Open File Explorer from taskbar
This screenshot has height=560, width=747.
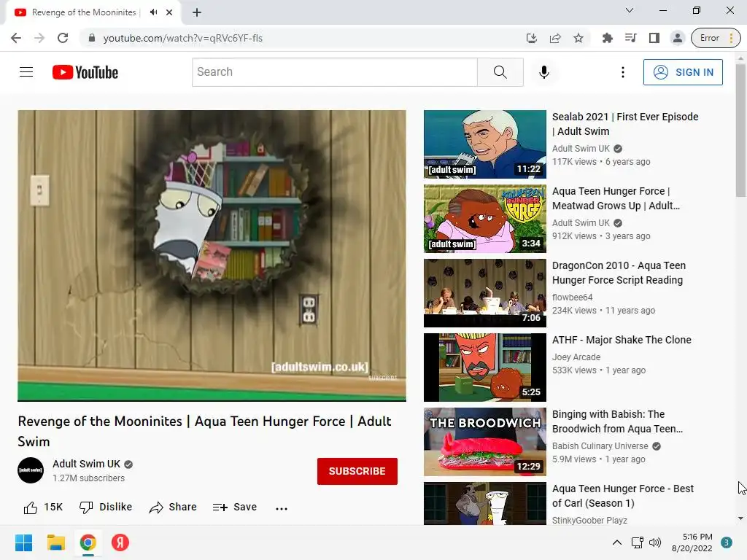(55, 542)
